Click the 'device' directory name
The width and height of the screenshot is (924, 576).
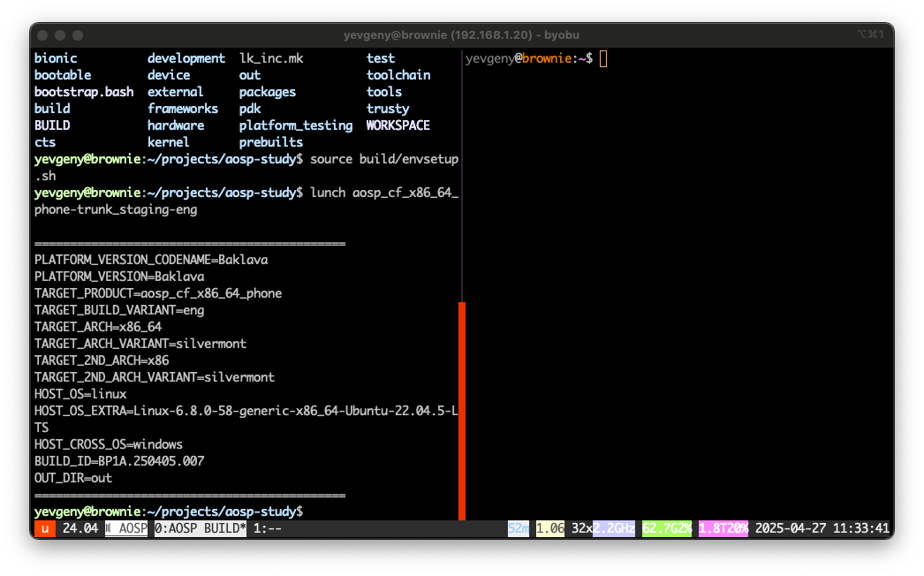[169, 75]
